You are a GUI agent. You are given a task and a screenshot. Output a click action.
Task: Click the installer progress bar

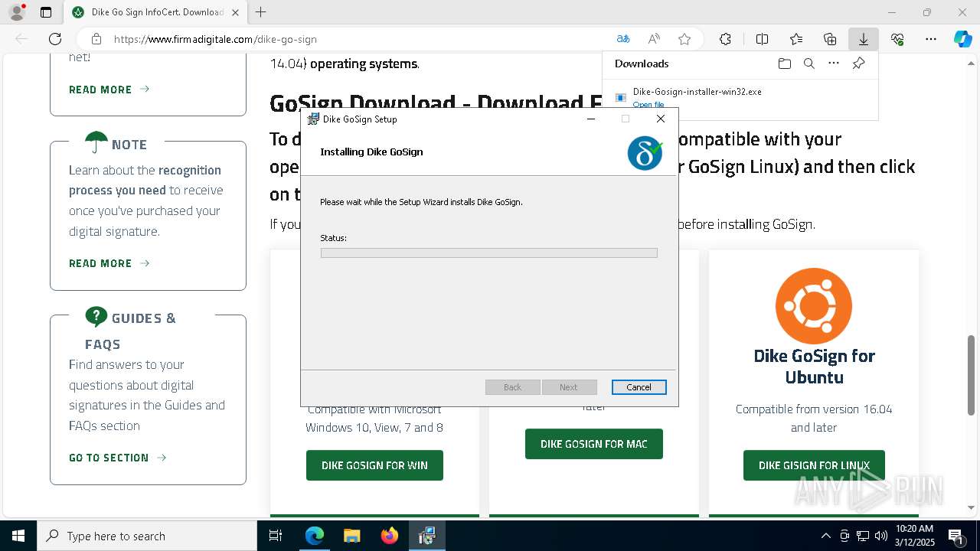coord(488,253)
